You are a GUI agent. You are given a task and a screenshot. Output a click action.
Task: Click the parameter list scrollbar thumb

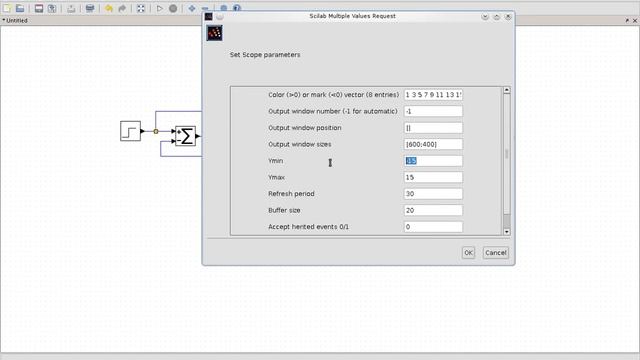click(507, 153)
